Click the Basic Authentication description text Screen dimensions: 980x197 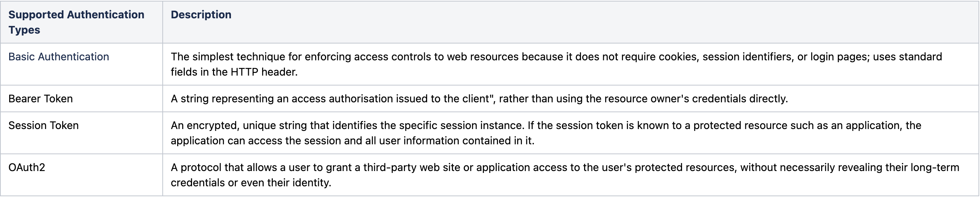pyautogui.click(x=556, y=64)
